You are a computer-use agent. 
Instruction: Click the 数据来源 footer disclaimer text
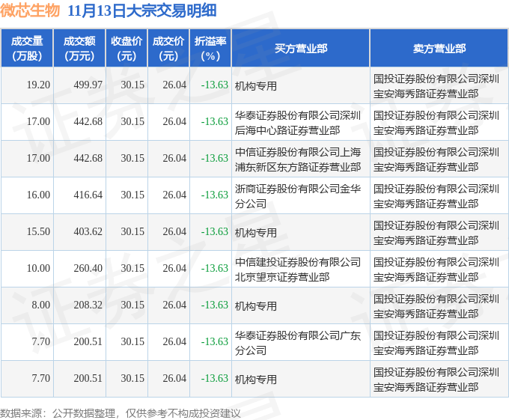click(120, 413)
